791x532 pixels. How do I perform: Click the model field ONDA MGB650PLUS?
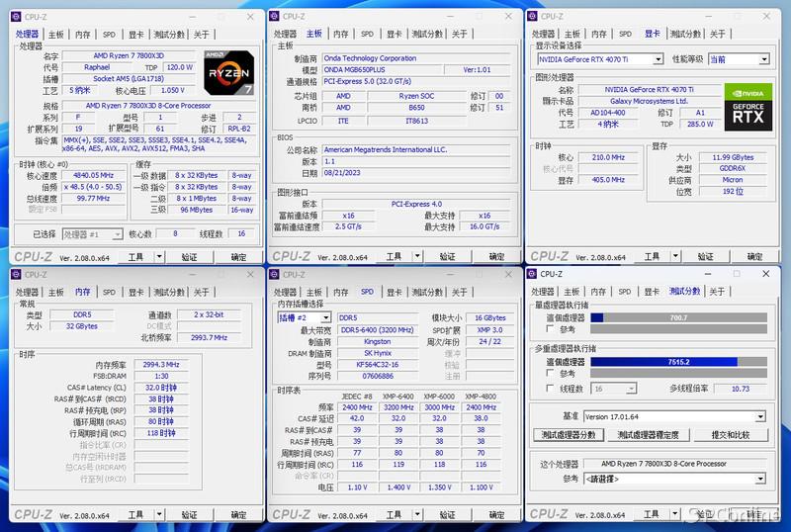(383, 69)
